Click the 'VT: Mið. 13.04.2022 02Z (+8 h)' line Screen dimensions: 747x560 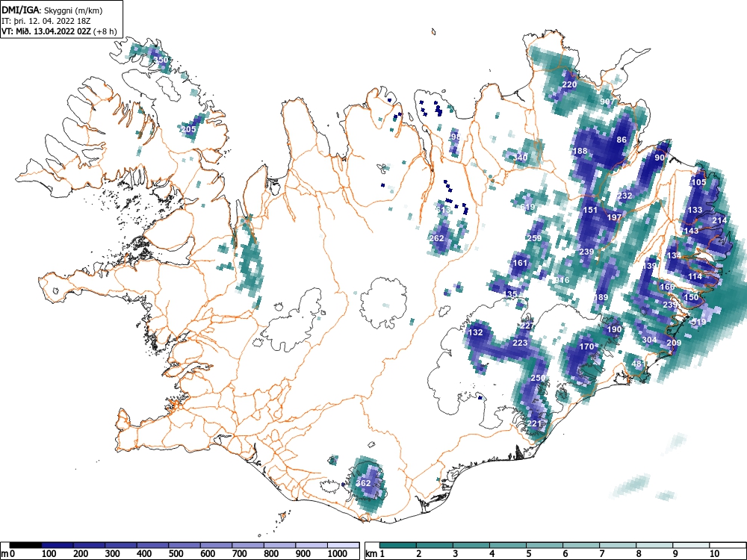(59, 31)
